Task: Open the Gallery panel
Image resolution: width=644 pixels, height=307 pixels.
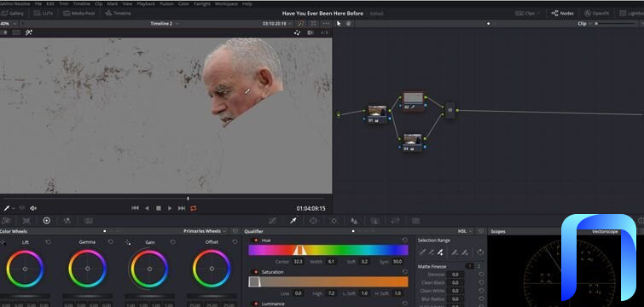Action: [11, 13]
